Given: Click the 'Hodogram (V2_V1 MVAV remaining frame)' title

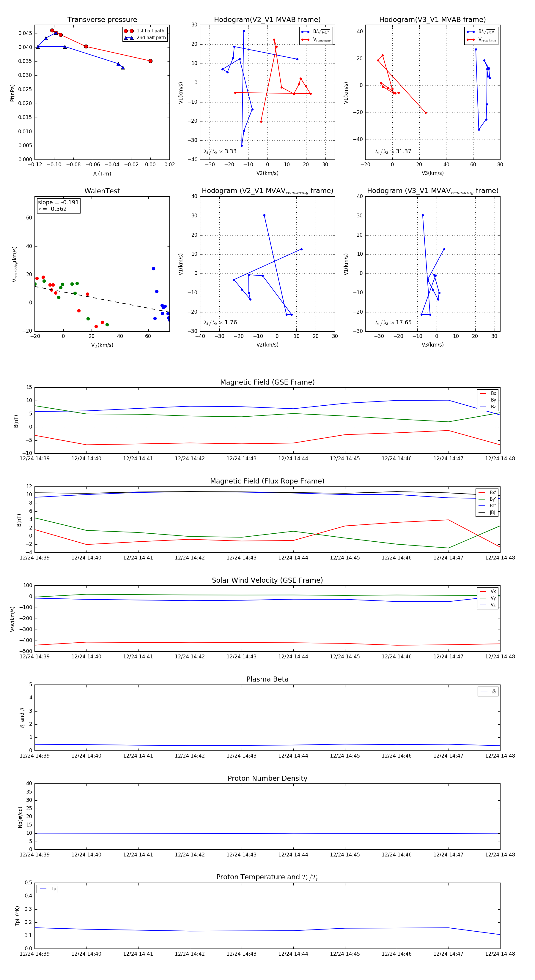Looking at the screenshot, I should [267, 191].
